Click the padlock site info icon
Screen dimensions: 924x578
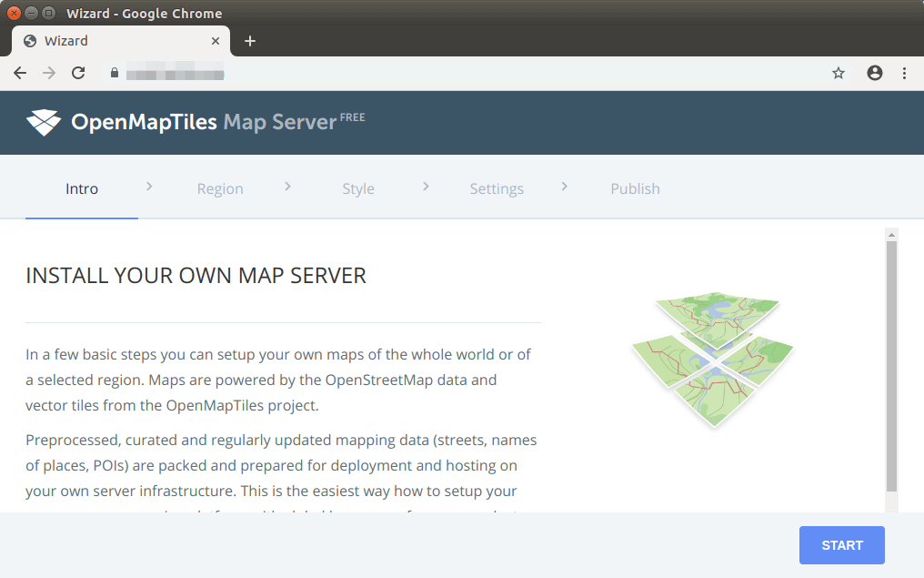click(115, 73)
